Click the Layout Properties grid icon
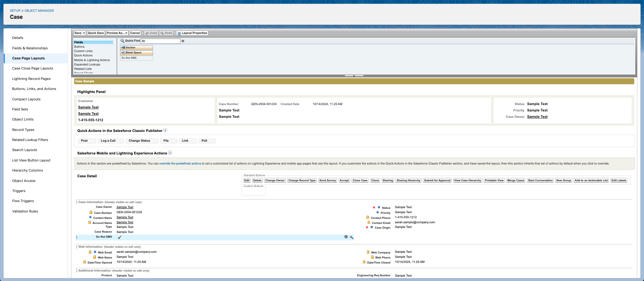 tap(179, 33)
